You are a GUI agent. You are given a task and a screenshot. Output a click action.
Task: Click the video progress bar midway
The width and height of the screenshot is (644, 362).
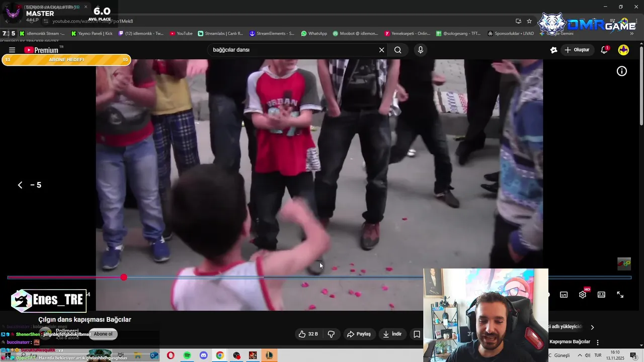click(319, 277)
